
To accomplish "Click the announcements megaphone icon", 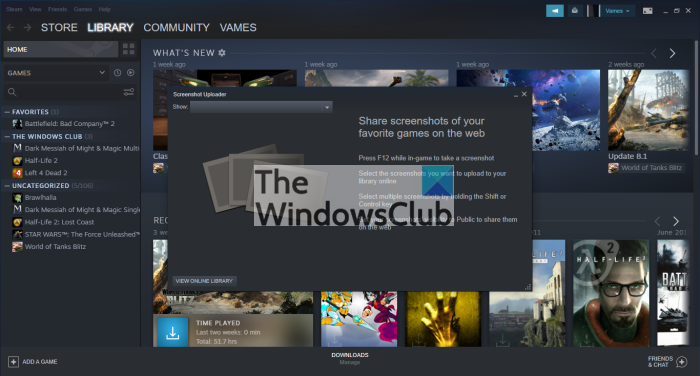I will point(554,11).
